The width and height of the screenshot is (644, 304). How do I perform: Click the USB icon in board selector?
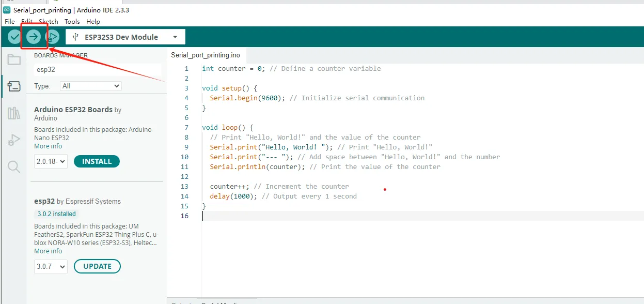[76, 37]
